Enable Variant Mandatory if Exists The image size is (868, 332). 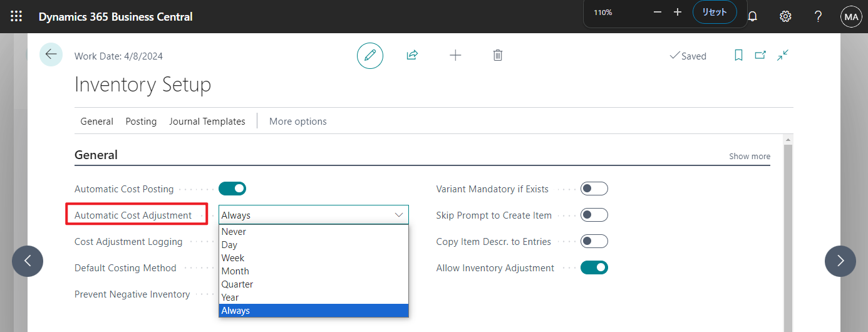coord(594,189)
